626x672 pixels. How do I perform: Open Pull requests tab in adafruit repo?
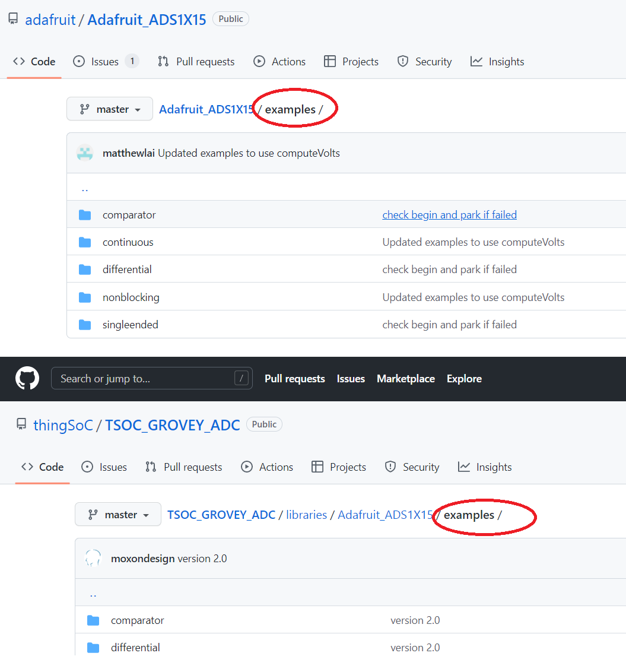[196, 62]
